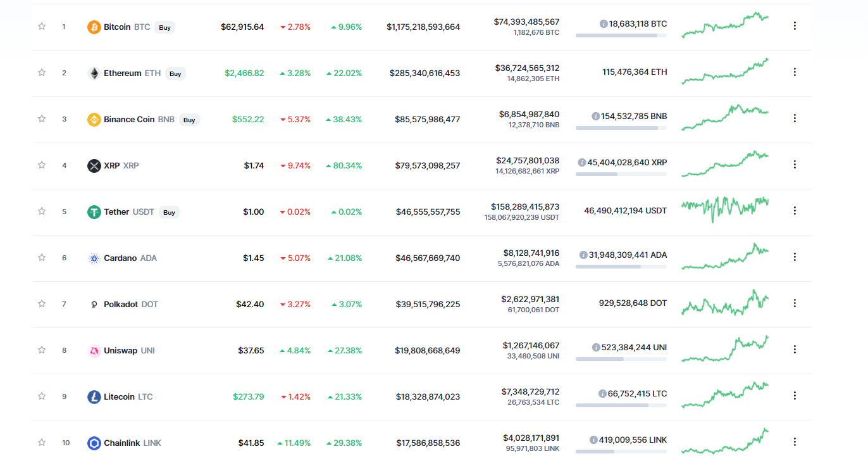Click Tether volume $158,289,415,873
Image resolution: width=868 pixels, height=456 pixels.
pos(525,207)
